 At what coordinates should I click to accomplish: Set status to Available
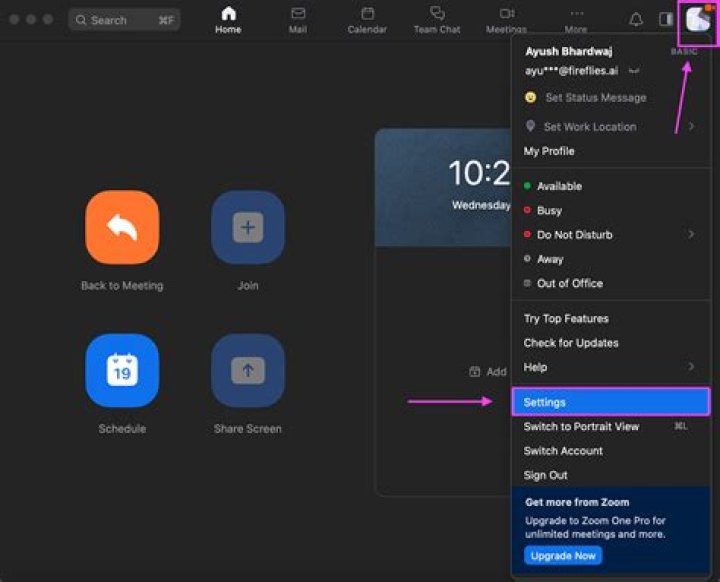point(559,186)
